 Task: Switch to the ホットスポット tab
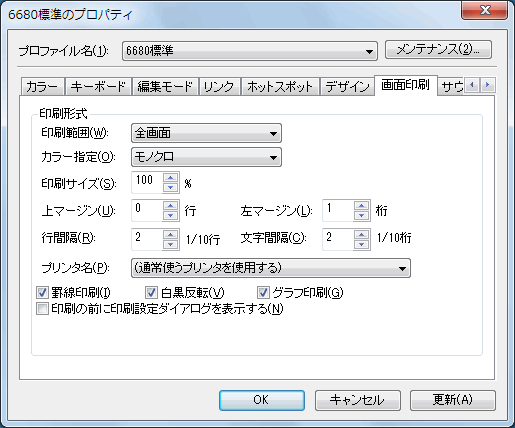[x=280, y=87]
